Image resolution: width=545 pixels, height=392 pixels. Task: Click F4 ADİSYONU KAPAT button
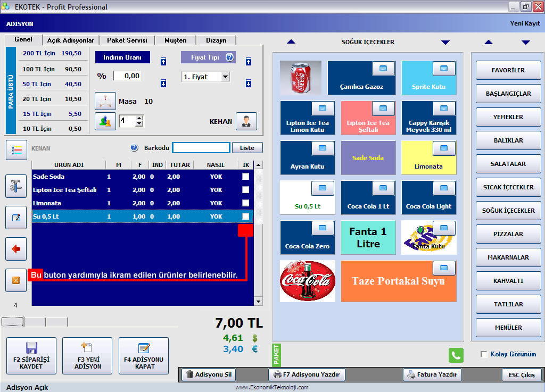(144, 355)
